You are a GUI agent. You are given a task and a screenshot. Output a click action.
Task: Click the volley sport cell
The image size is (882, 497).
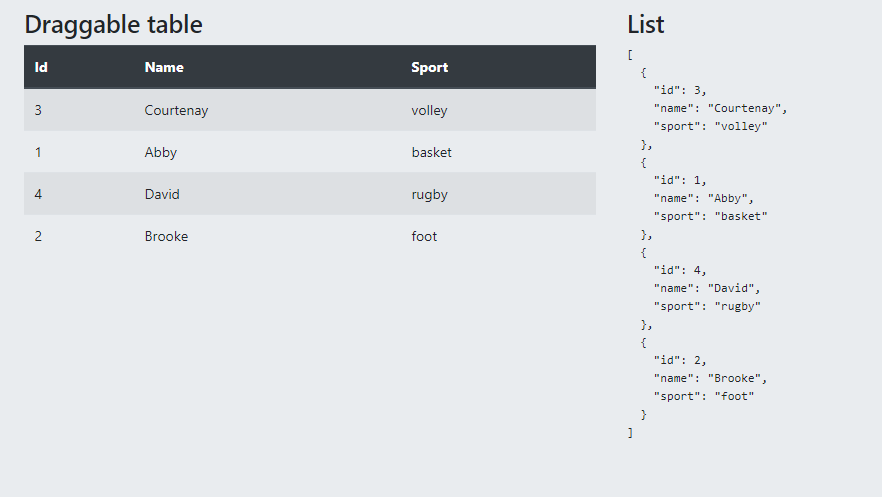(x=429, y=110)
